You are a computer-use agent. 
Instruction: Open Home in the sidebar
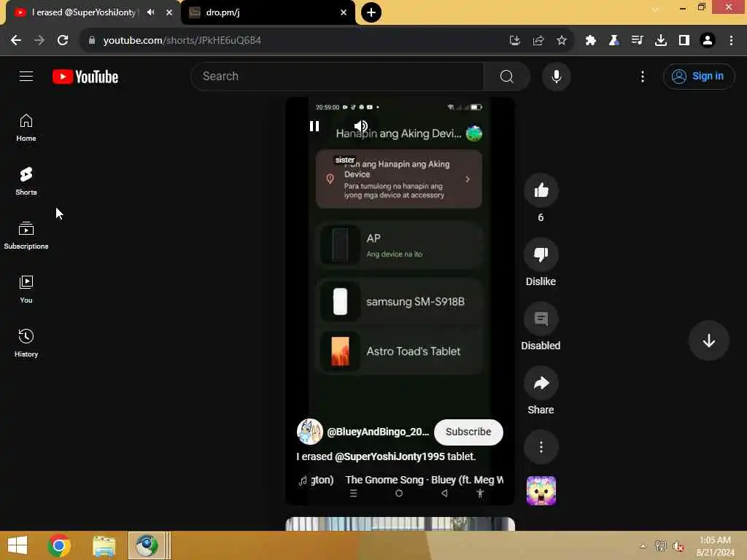(26, 128)
